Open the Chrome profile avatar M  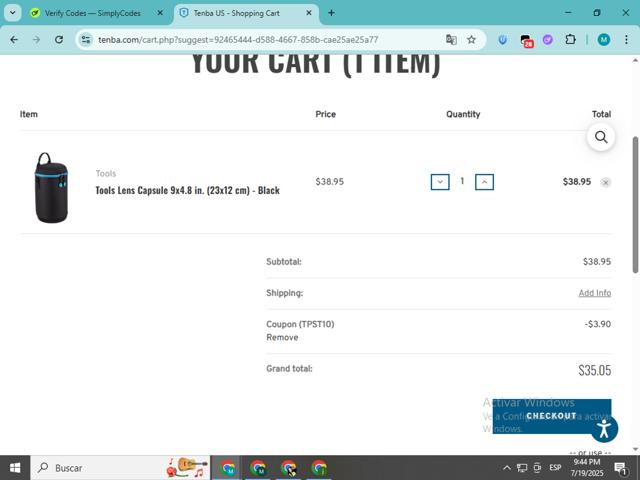604,40
